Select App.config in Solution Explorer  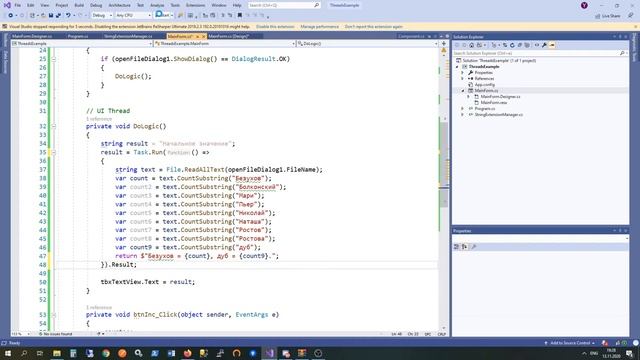click(484, 84)
